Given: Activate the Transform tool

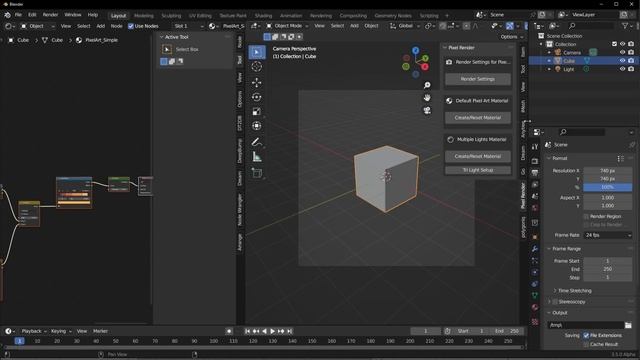Looking at the screenshot, I should [257, 126].
